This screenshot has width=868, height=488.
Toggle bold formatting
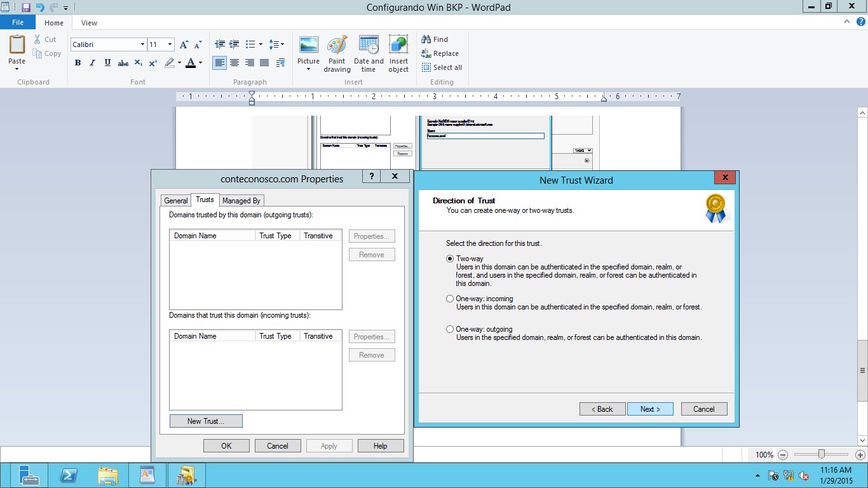click(78, 63)
